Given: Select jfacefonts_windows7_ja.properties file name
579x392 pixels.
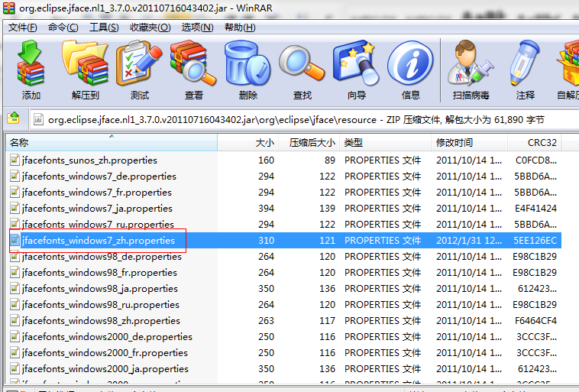Looking at the screenshot, I should coord(97,208).
